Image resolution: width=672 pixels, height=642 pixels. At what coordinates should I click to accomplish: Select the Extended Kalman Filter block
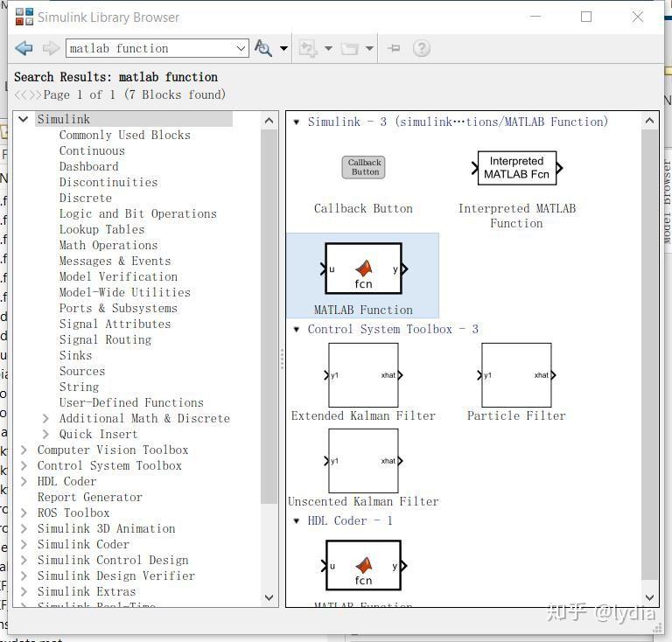363,375
